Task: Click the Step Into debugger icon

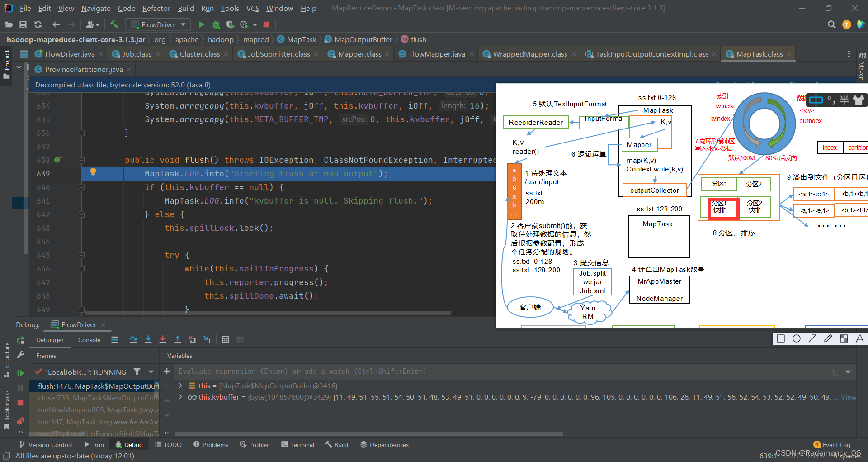Action: (x=148, y=339)
